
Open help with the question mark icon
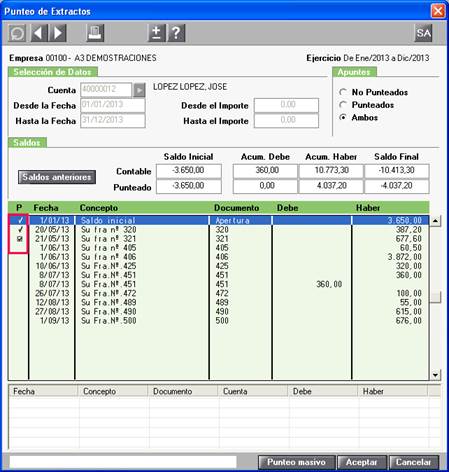point(176,33)
